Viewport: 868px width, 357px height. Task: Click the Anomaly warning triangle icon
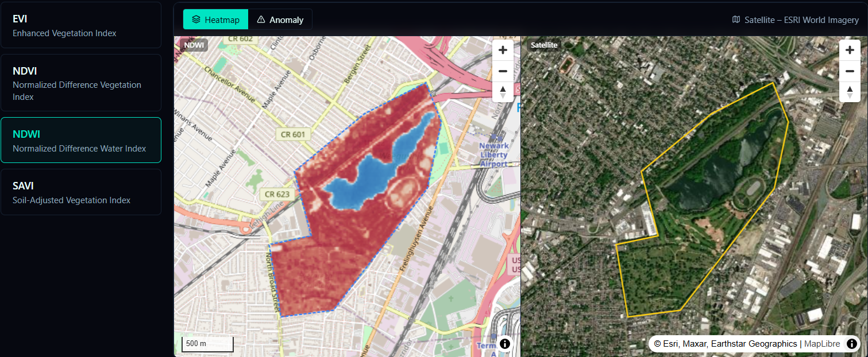click(261, 20)
